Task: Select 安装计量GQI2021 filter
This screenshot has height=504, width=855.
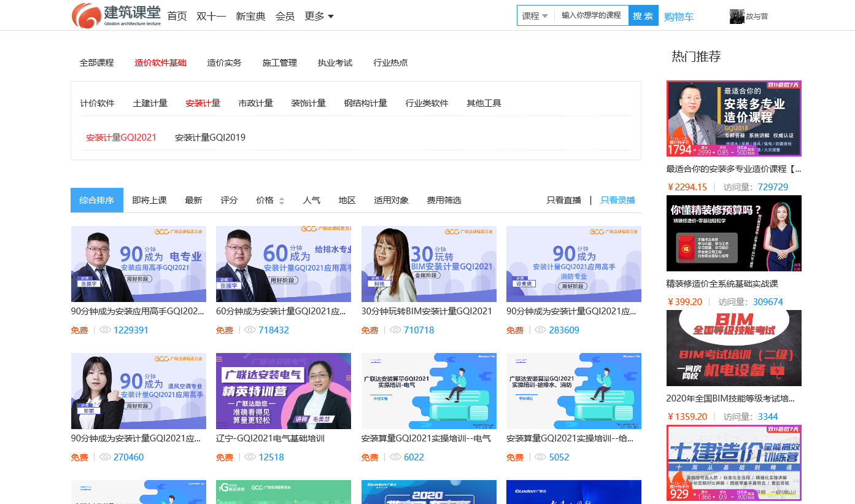Action: point(121,138)
